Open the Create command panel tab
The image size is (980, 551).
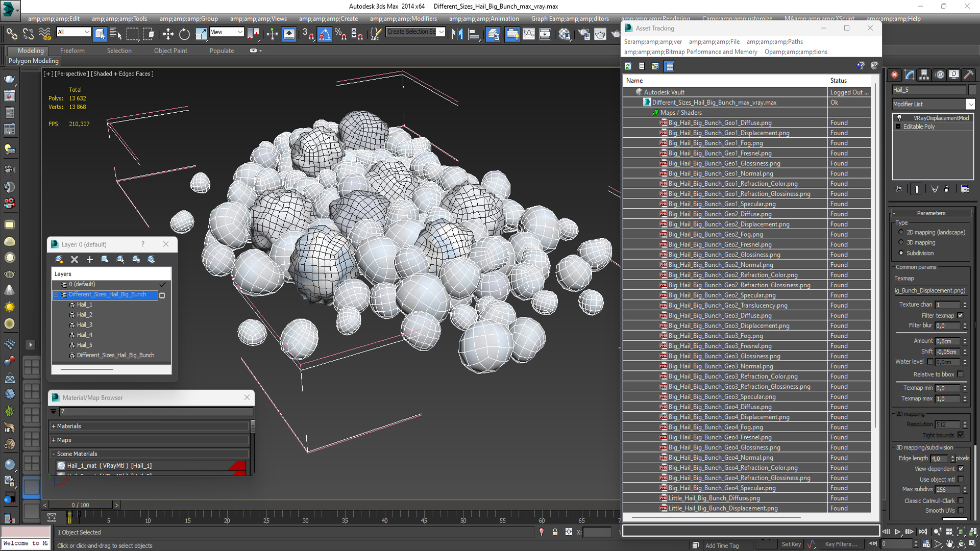(894, 74)
